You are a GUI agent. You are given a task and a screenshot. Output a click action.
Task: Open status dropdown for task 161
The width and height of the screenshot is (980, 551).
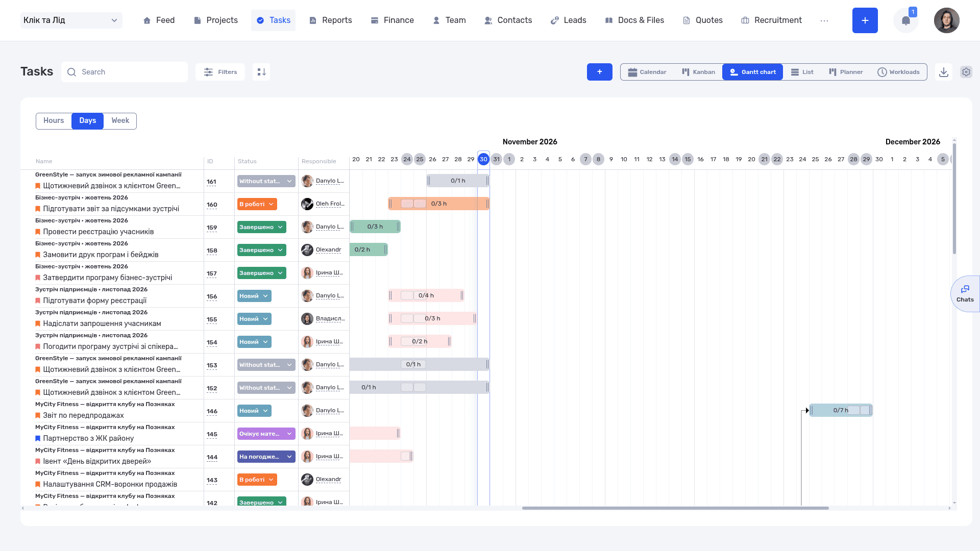click(x=266, y=181)
